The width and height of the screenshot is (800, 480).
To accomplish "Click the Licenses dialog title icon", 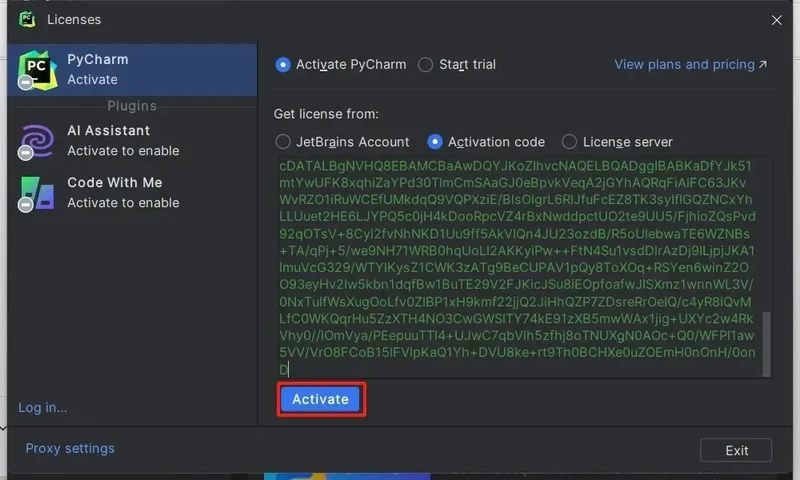I will point(27,19).
